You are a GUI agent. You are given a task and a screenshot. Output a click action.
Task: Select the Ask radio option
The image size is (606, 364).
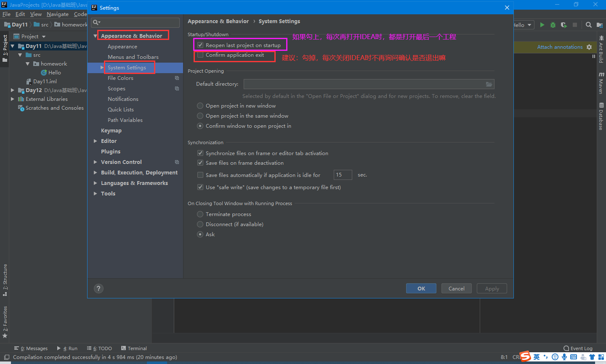[x=200, y=235]
